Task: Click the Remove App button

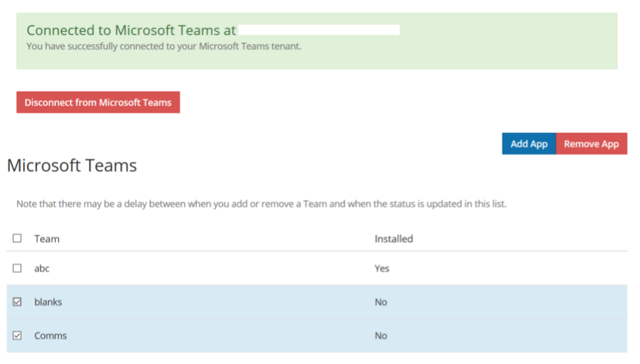Action: coord(591,144)
